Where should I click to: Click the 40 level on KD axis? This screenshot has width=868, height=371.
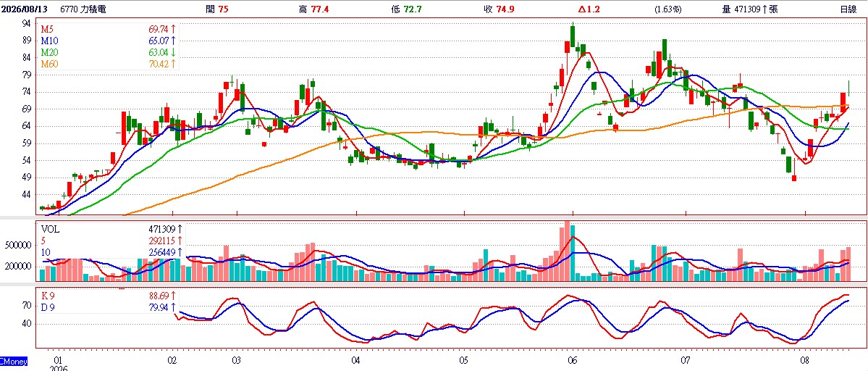tap(27, 325)
